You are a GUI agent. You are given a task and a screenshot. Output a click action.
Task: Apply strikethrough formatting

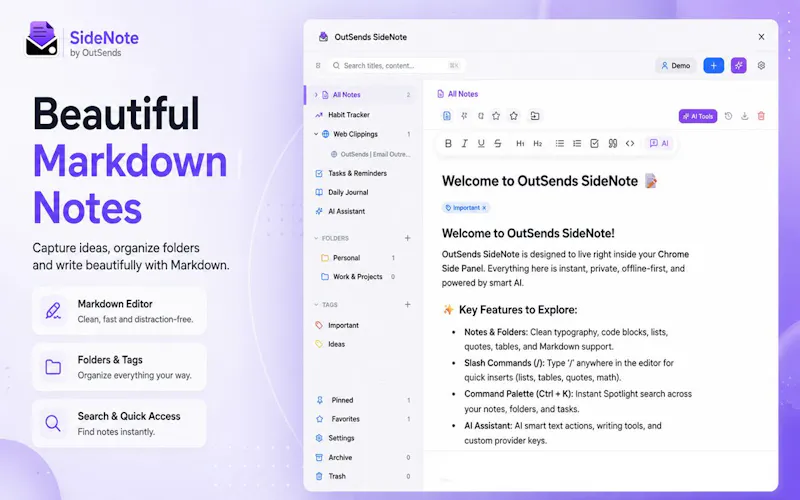(497, 143)
